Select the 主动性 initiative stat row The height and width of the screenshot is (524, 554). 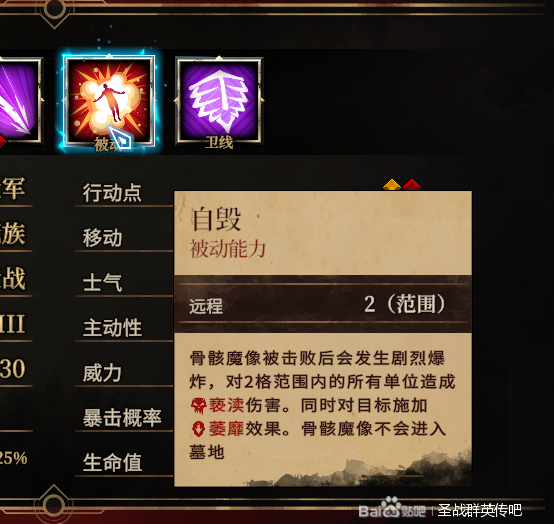click(124, 328)
